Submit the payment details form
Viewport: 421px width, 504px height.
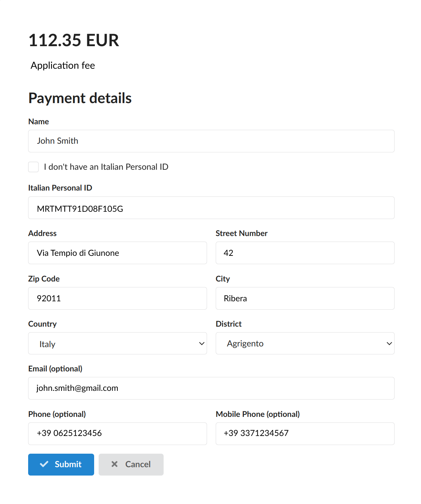point(61,464)
